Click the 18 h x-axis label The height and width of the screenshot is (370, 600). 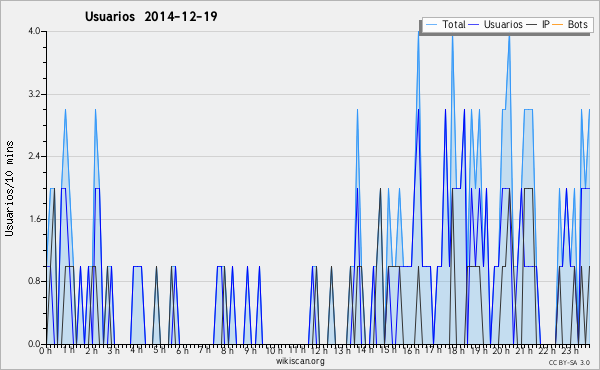click(x=456, y=350)
